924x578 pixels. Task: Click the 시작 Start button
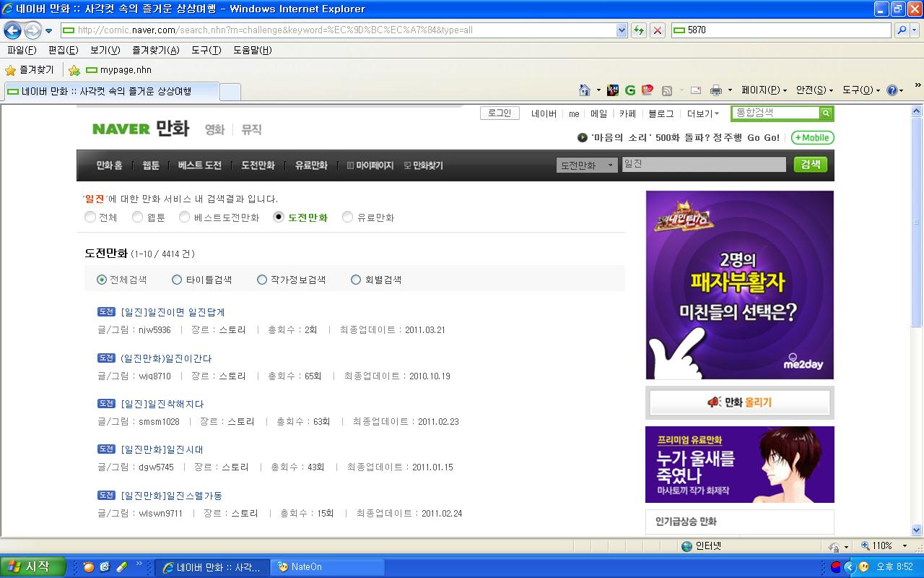point(32,567)
